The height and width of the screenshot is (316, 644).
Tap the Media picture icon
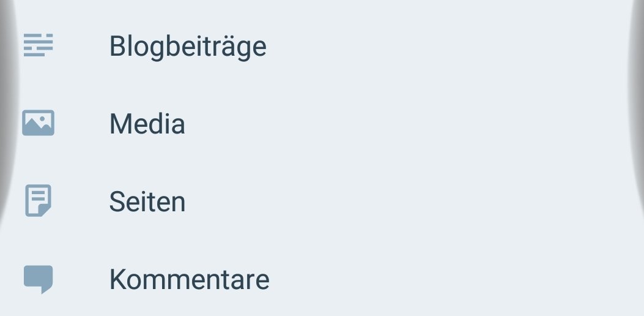click(39, 123)
